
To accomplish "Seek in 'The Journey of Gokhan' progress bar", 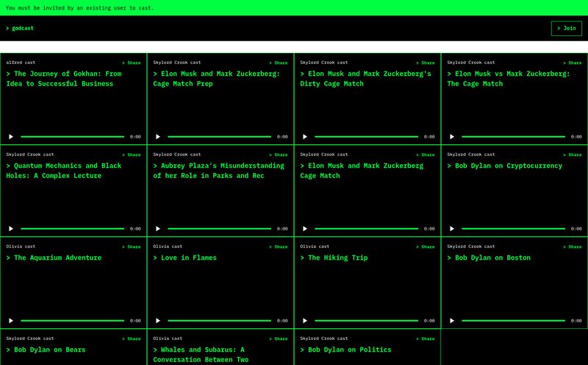I will click(72, 137).
